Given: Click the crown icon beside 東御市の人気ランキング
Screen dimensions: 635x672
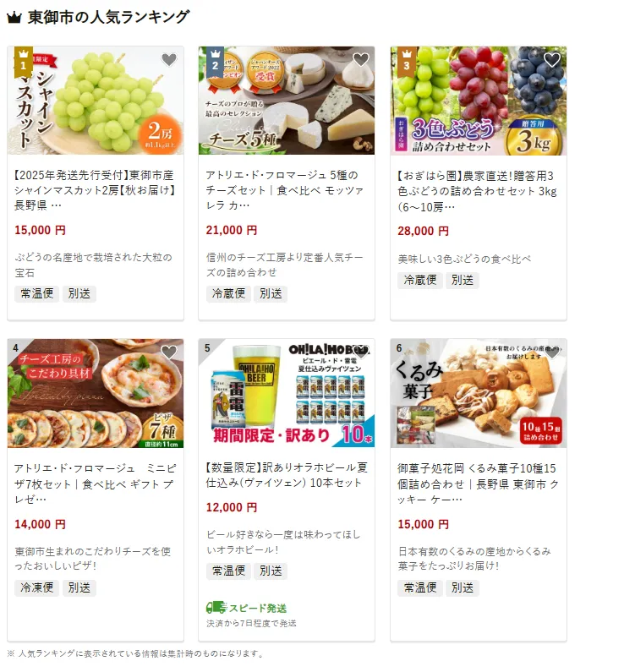Looking at the screenshot, I should coord(14,18).
